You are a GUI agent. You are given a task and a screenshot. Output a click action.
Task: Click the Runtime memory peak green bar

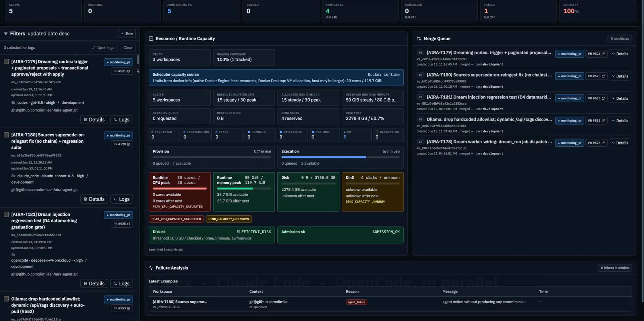[244, 189]
